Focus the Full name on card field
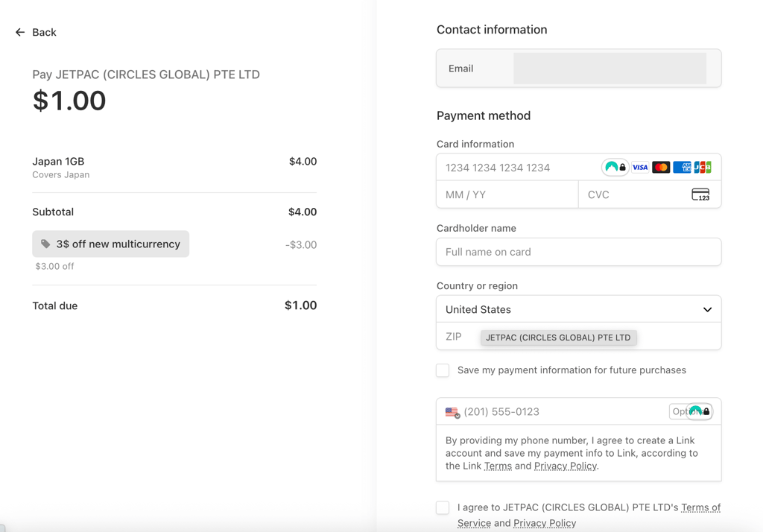 (578, 252)
